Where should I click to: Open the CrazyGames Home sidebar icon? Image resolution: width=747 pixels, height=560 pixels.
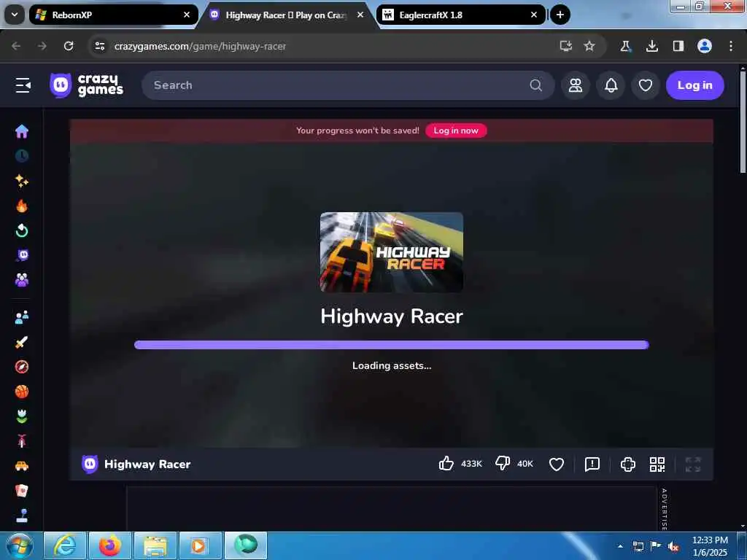click(21, 131)
